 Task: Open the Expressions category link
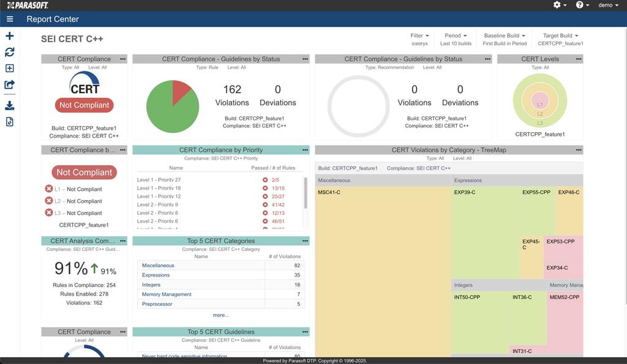pyautogui.click(x=156, y=275)
